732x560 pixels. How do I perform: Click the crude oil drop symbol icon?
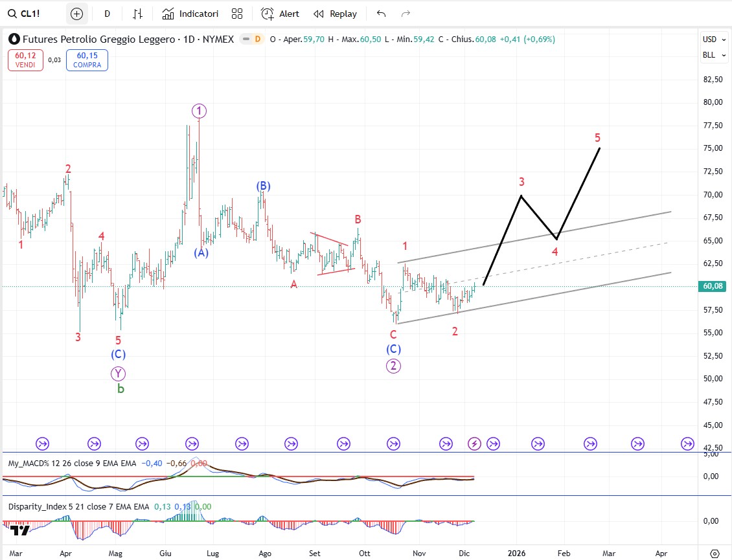coord(14,39)
